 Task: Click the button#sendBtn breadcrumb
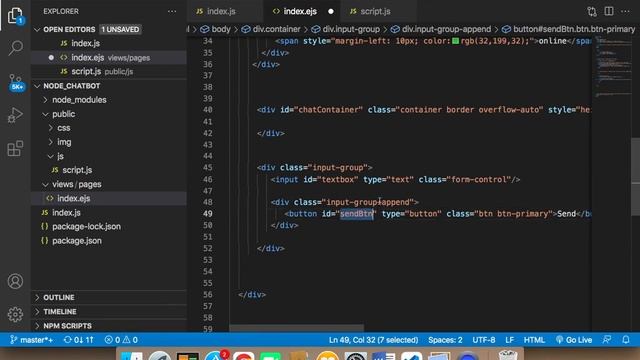click(574, 29)
